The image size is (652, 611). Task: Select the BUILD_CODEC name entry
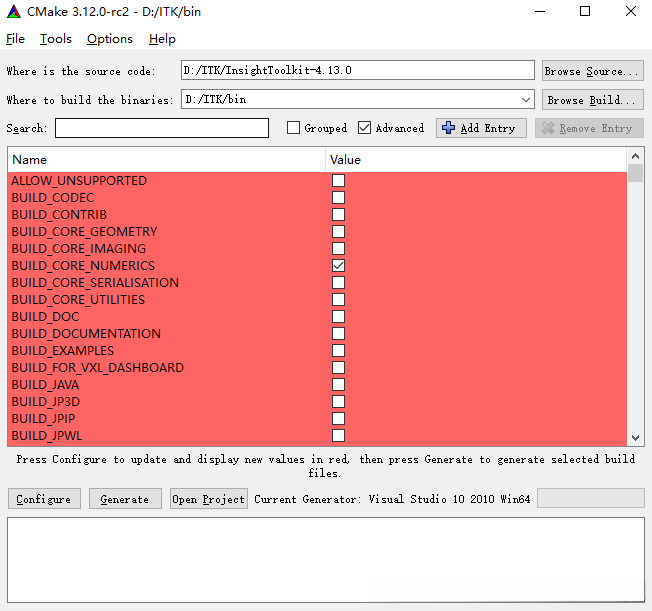pos(53,198)
